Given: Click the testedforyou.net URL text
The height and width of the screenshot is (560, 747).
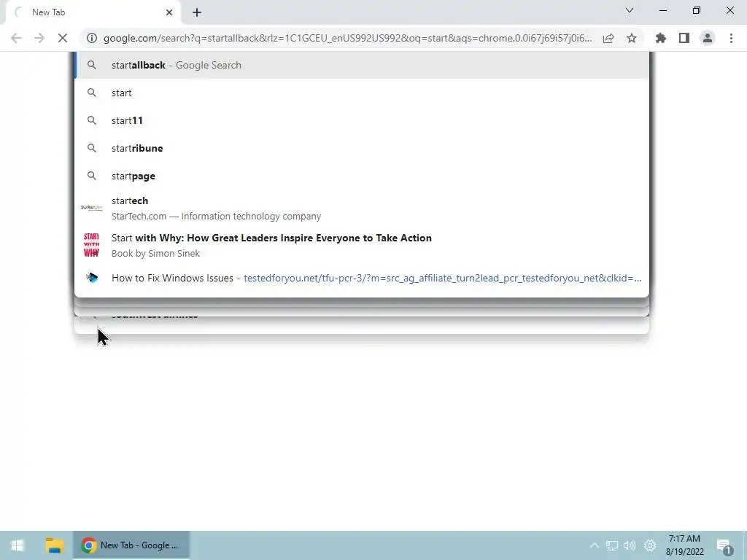Looking at the screenshot, I should [443, 278].
